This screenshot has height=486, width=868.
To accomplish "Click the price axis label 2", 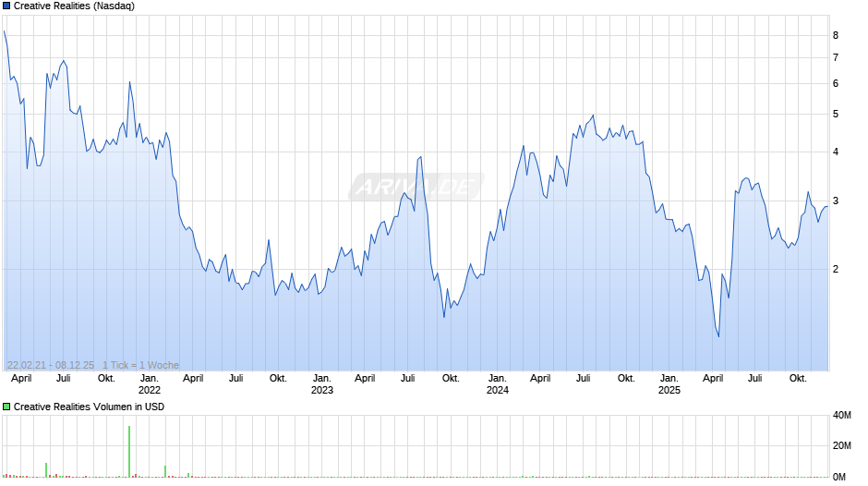I will (836, 269).
